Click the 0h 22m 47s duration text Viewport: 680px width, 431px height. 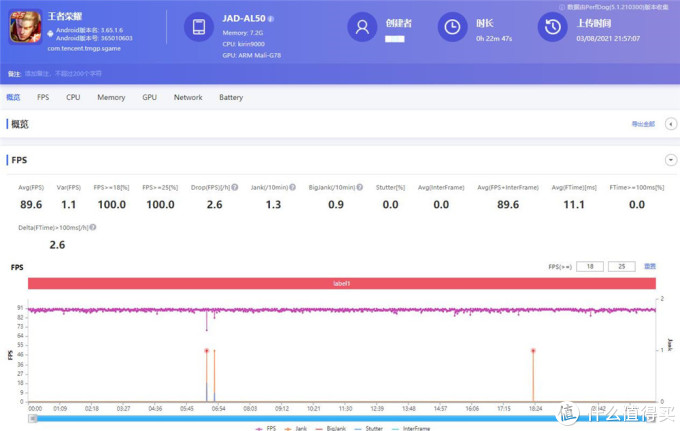[x=494, y=39]
